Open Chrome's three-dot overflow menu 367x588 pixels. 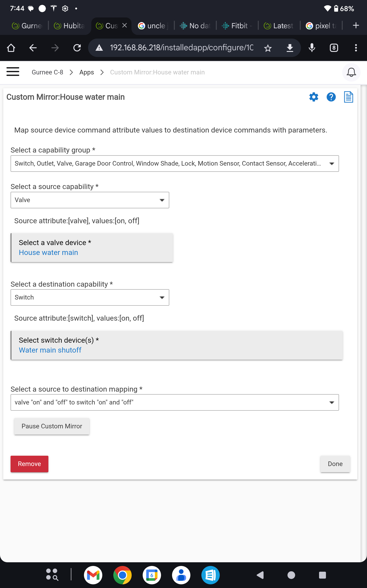[x=356, y=48]
